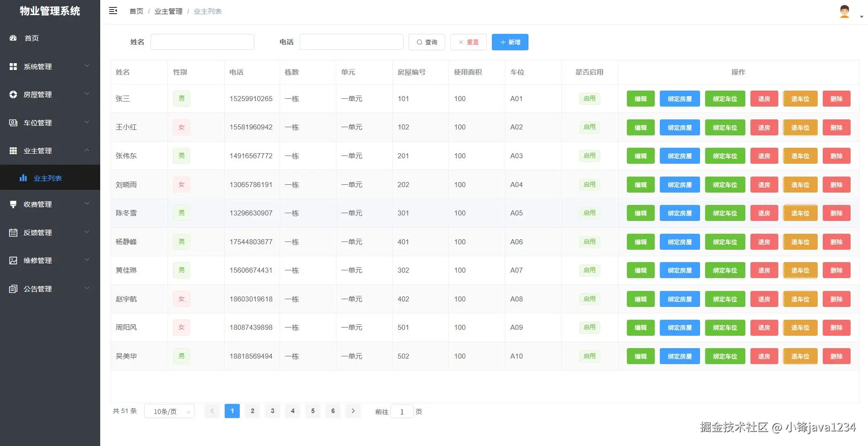
Task: Click 绑定房屋 for owner 赵宇航
Action: click(x=680, y=299)
